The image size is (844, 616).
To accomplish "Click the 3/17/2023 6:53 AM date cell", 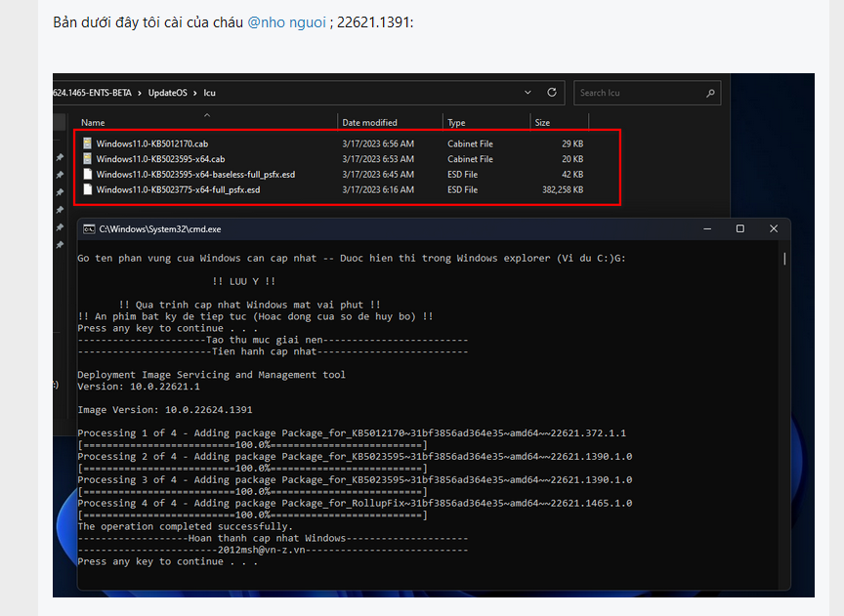I will [x=378, y=159].
